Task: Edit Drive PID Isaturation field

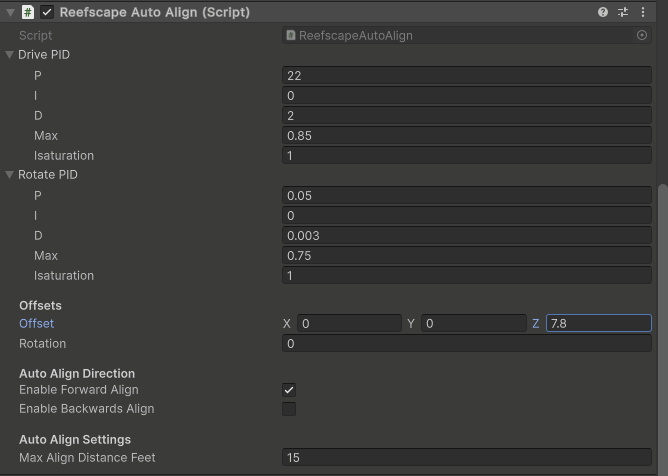Action: pos(467,156)
